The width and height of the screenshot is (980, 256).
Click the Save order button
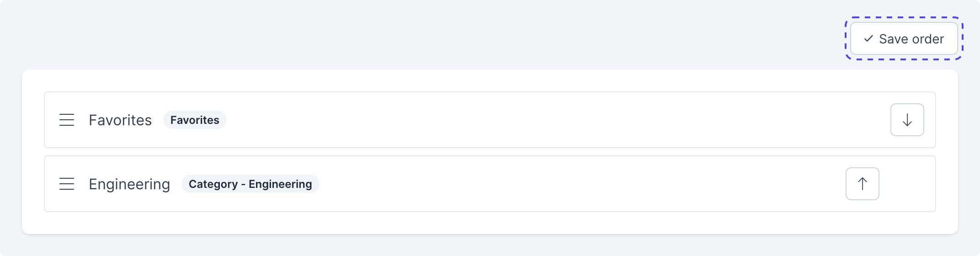click(904, 39)
